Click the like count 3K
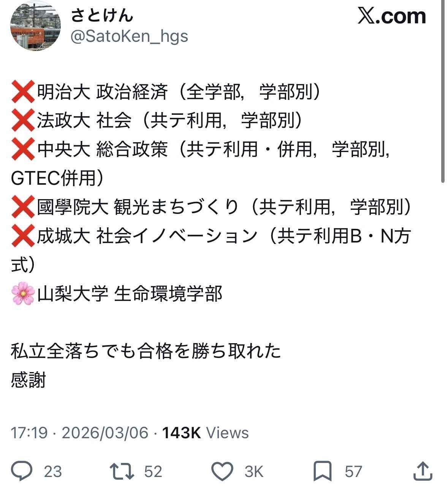This screenshot has width=448, height=496. [254, 472]
